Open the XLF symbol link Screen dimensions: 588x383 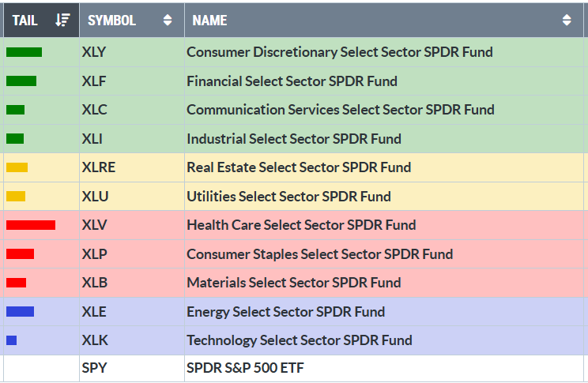tap(93, 81)
